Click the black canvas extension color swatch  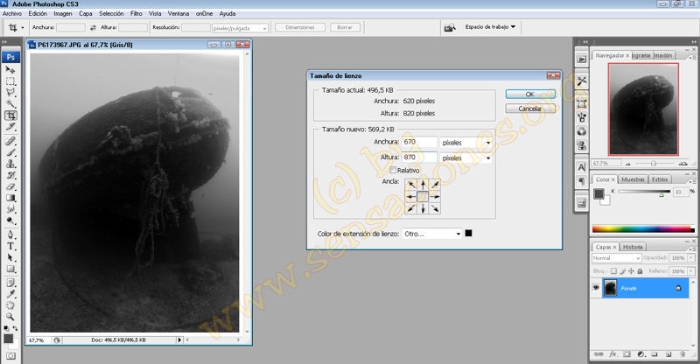click(x=468, y=233)
